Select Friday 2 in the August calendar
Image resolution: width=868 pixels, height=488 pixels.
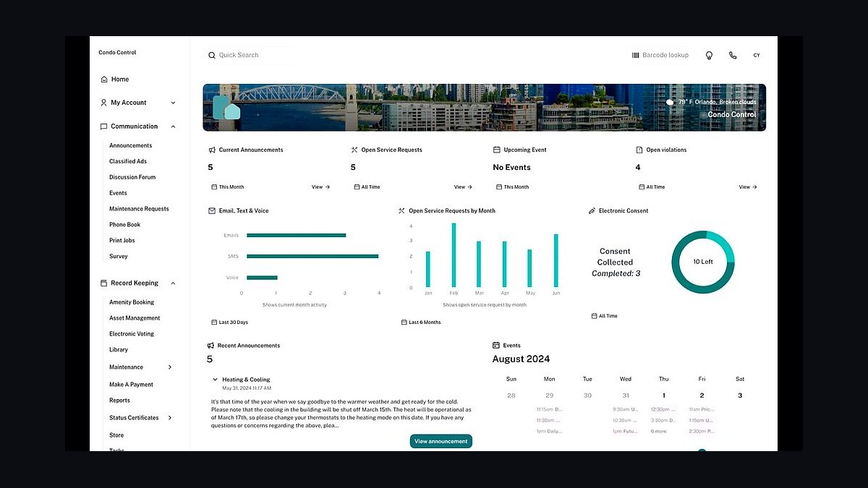(x=702, y=395)
